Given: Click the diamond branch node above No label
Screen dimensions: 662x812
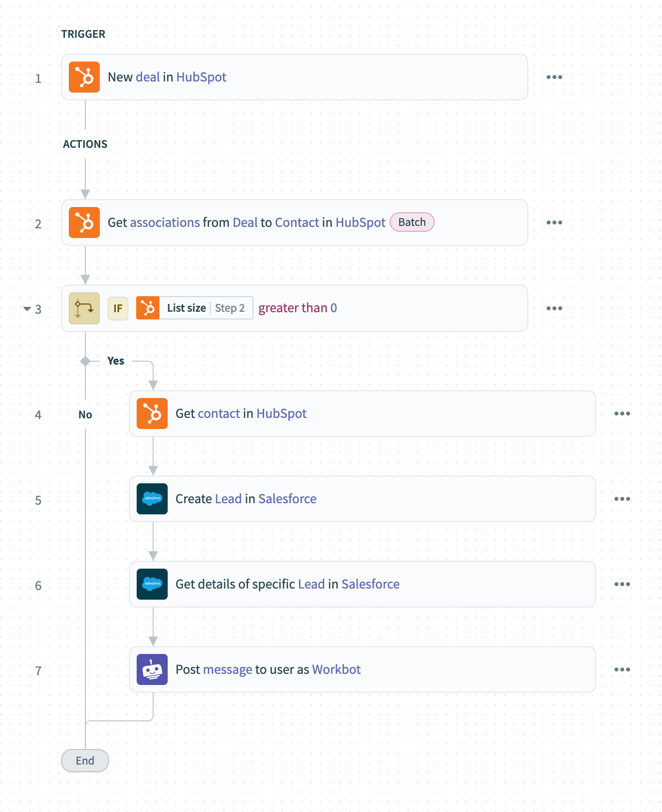Looking at the screenshot, I should point(85,361).
